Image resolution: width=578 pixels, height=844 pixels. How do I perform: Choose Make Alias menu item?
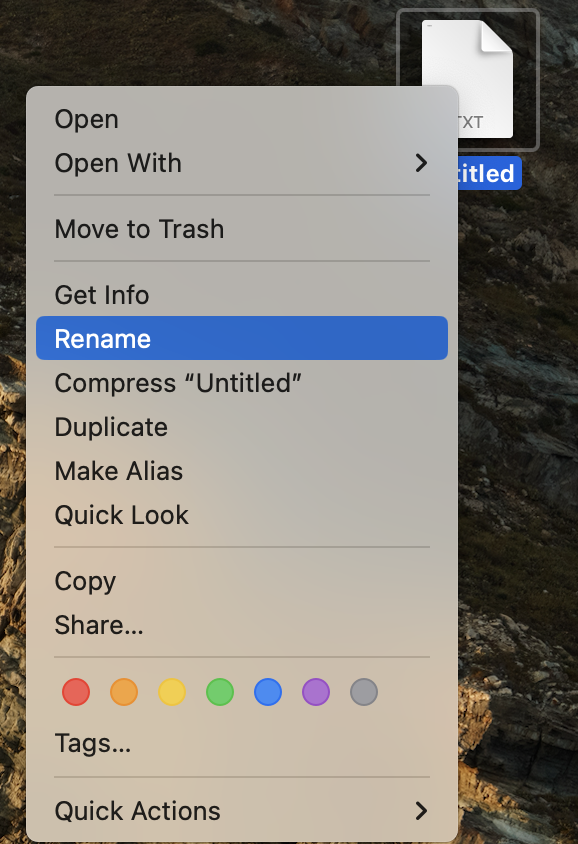242,471
